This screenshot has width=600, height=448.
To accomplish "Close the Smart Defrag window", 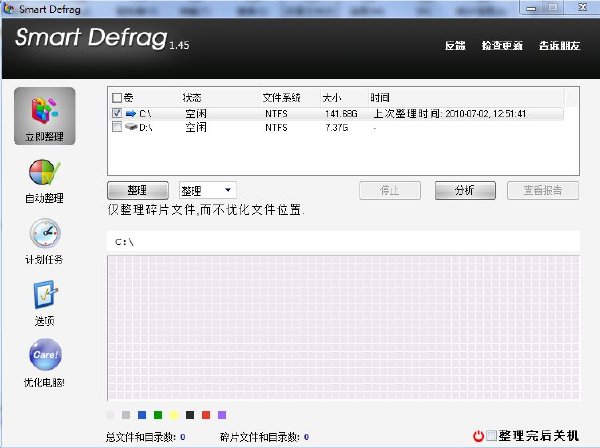I will 582,7.
